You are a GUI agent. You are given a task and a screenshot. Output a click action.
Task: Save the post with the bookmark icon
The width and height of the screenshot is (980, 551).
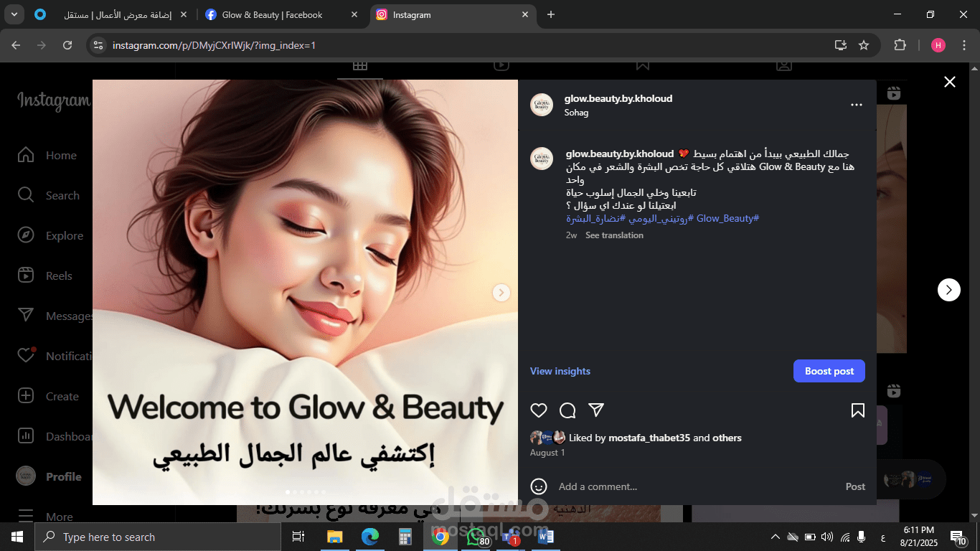[x=857, y=410]
